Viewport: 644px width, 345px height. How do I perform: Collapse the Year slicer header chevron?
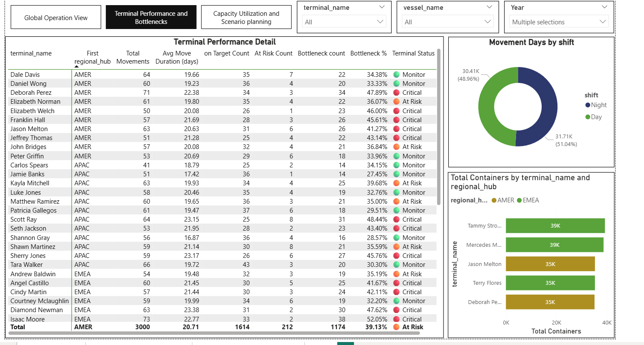click(x=604, y=7)
